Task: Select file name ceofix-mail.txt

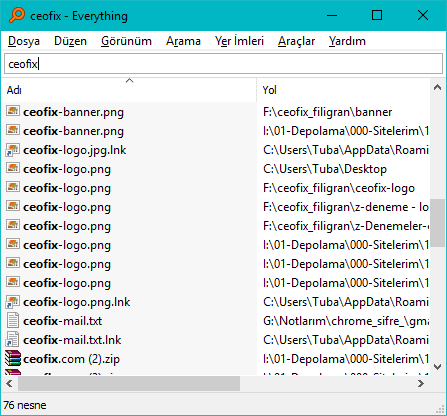Action: pos(62,321)
